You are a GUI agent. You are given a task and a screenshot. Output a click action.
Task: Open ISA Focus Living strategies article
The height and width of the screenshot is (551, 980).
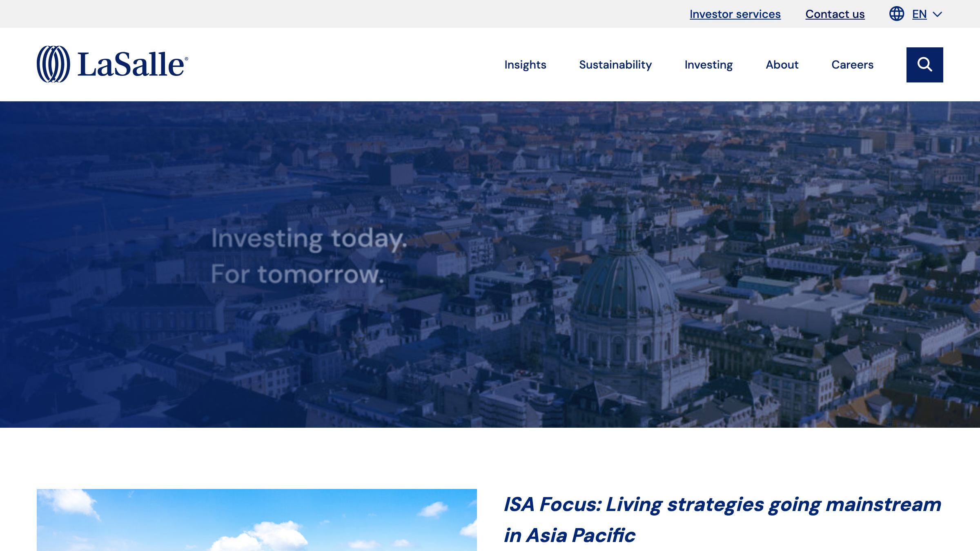click(x=722, y=520)
